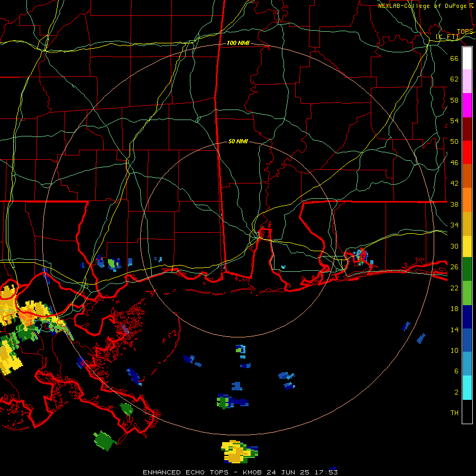Click the light green legend swatch

click(467, 293)
